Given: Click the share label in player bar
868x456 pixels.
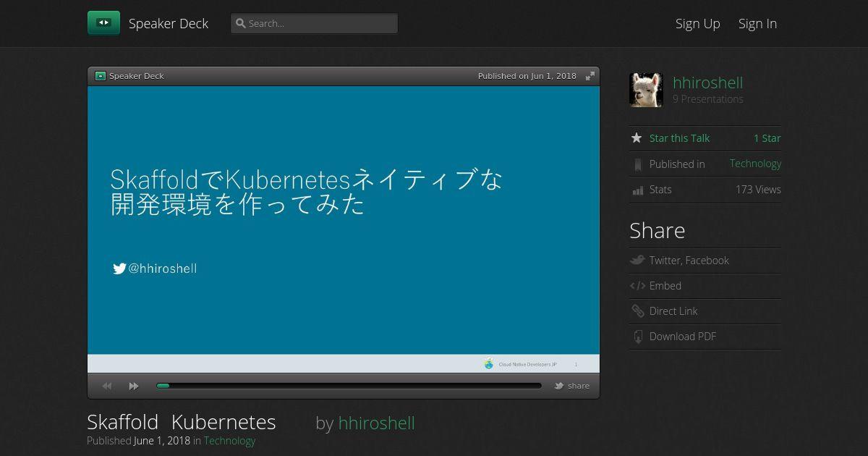Looking at the screenshot, I should click(579, 386).
